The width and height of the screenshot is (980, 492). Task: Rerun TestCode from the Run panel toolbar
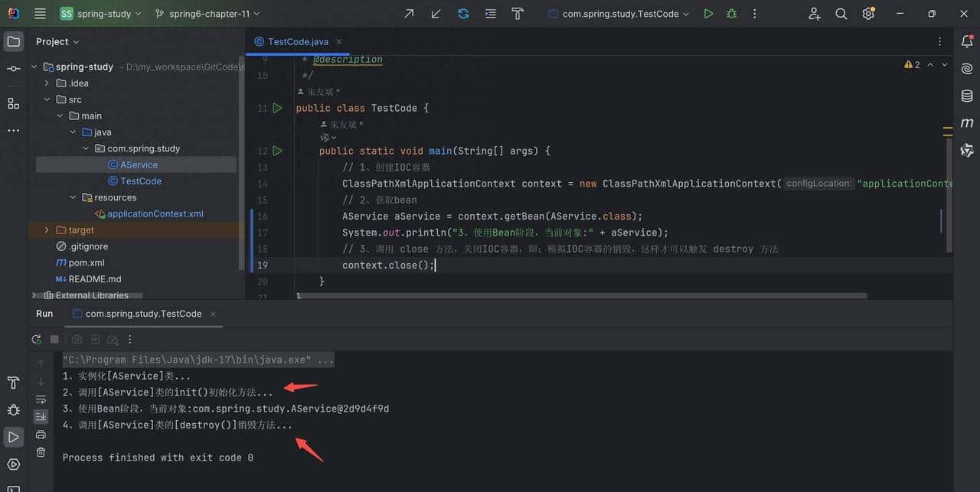coord(36,339)
